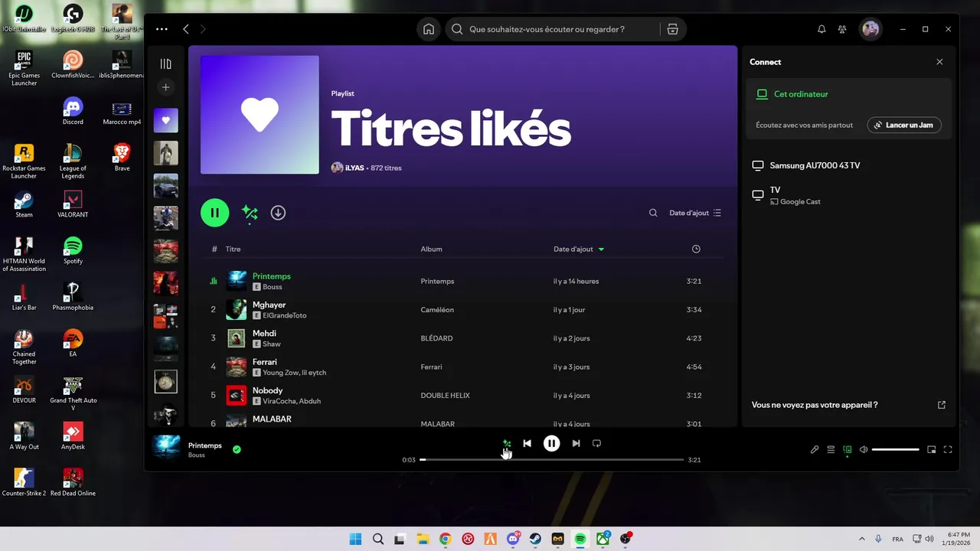Open the three-dots Spotify menu
Image resolution: width=980 pixels, height=551 pixels.
(162, 29)
